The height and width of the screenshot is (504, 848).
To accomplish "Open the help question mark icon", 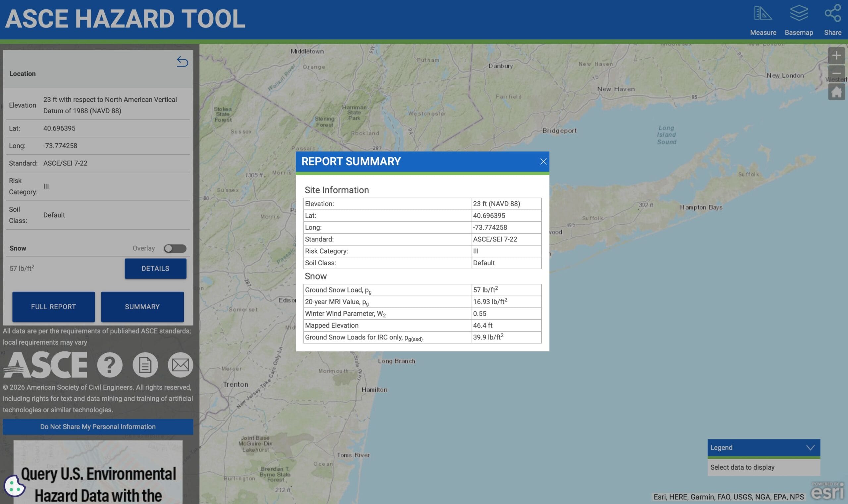I will (x=110, y=365).
